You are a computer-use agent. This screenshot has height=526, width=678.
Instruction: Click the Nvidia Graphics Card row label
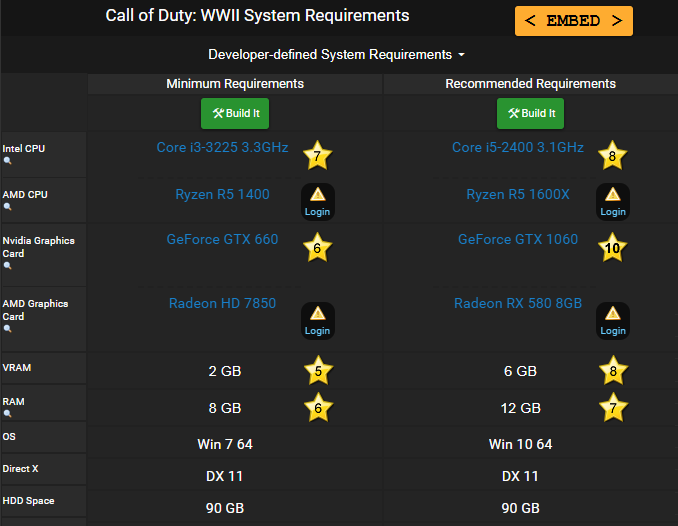point(38,247)
